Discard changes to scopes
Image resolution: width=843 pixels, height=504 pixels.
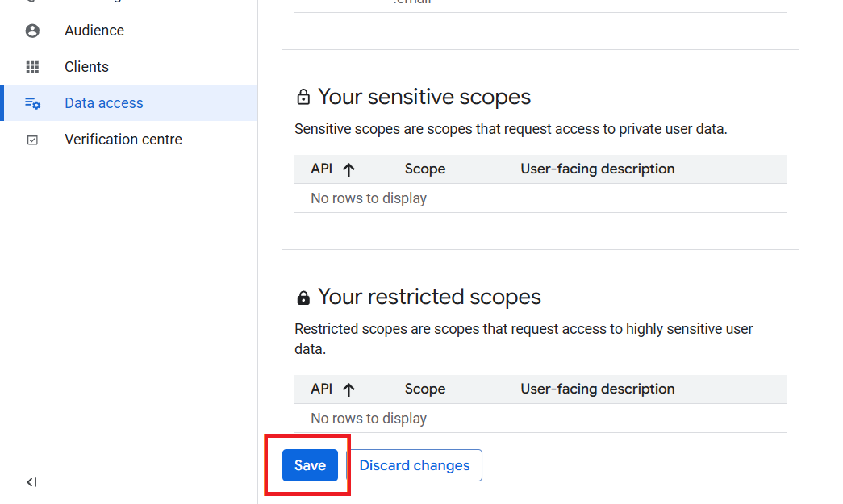[415, 465]
